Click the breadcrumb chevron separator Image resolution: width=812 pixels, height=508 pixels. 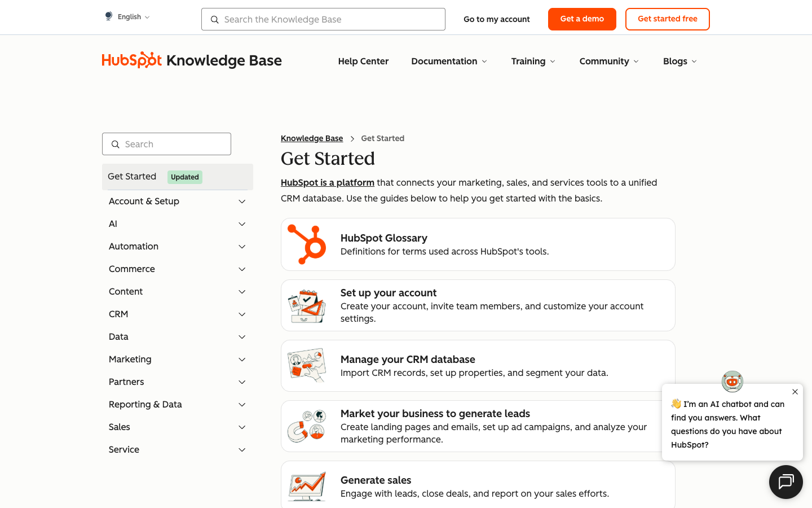[x=352, y=139]
